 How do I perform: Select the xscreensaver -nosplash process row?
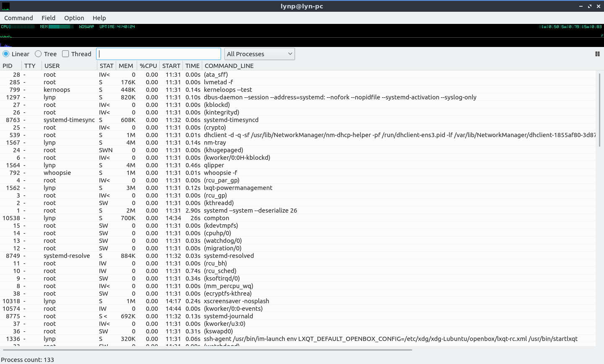[236, 301]
